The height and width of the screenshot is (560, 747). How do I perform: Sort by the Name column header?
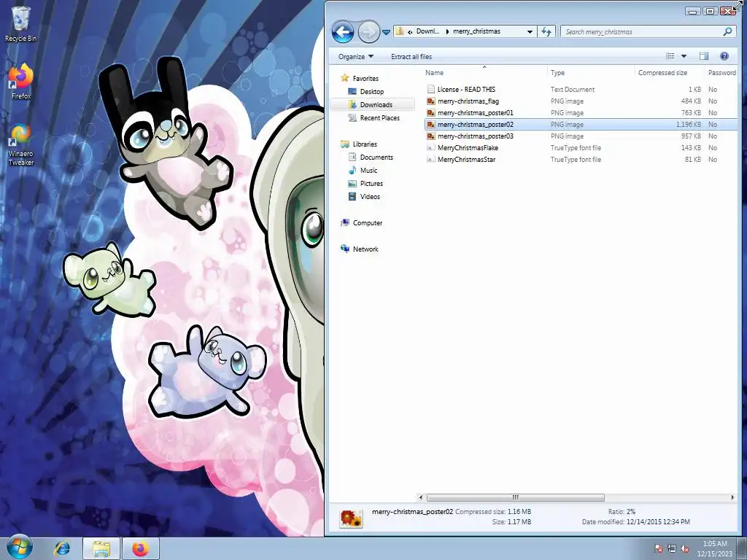(484, 72)
